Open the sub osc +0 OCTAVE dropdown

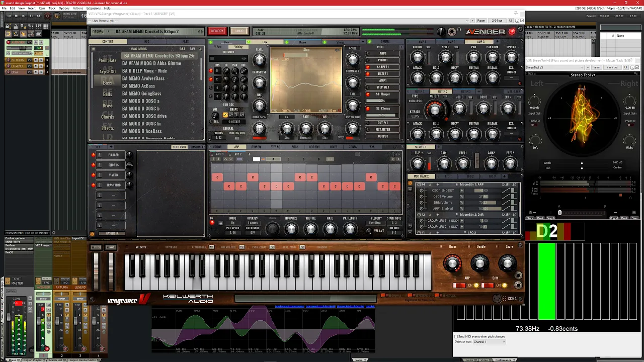click(233, 122)
